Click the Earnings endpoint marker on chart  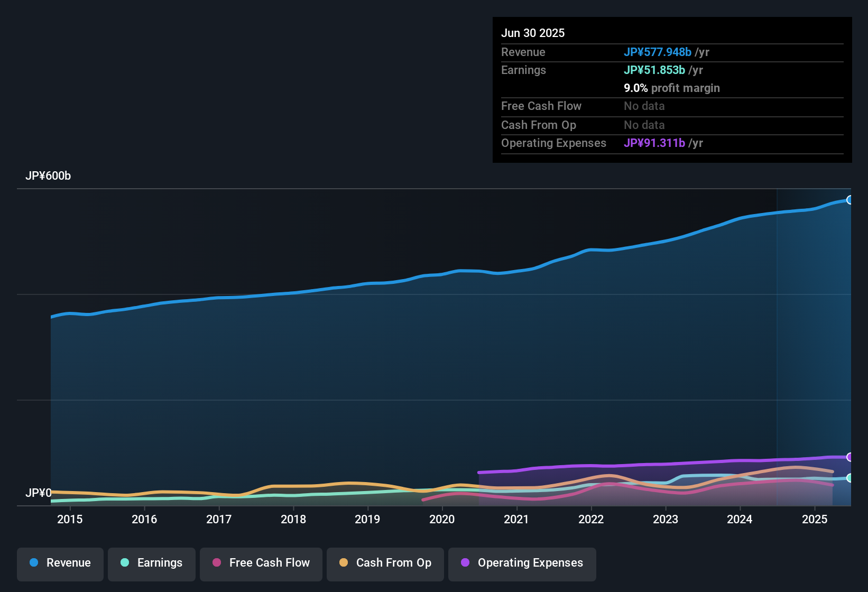pyautogui.click(x=850, y=478)
